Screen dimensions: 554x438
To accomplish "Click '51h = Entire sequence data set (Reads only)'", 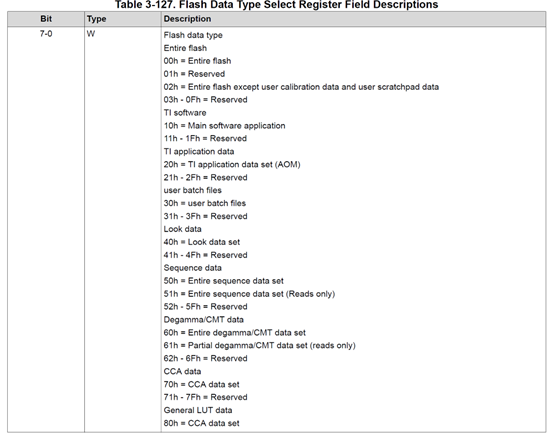I will (x=249, y=294).
